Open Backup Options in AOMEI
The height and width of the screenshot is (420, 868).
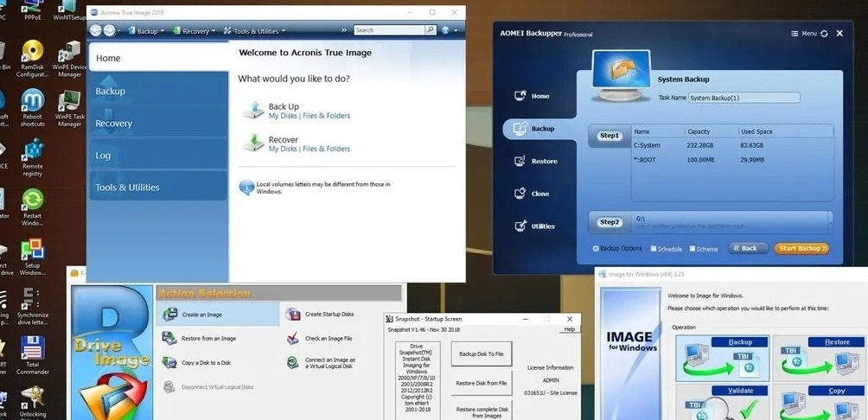(x=617, y=249)
